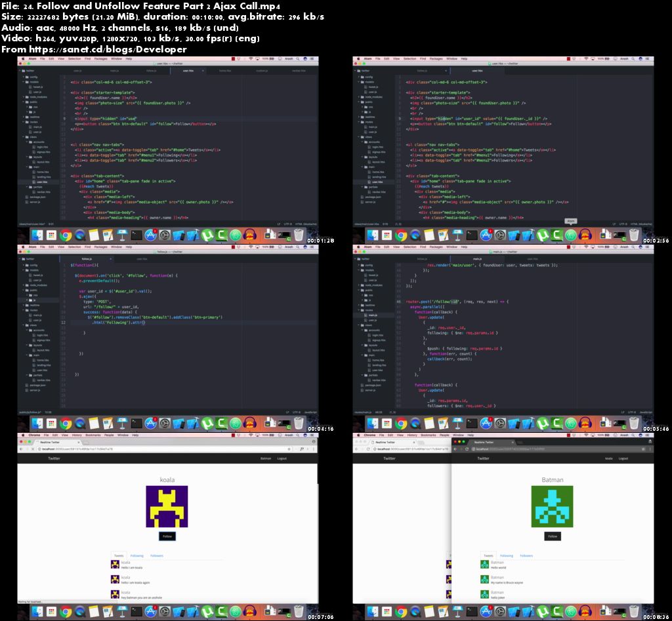Switch to the follow.js tab in the 00:01:28 frame
The height and width of the screenshot is (621, 672).
pyautogui.click(x=152, y=71)
